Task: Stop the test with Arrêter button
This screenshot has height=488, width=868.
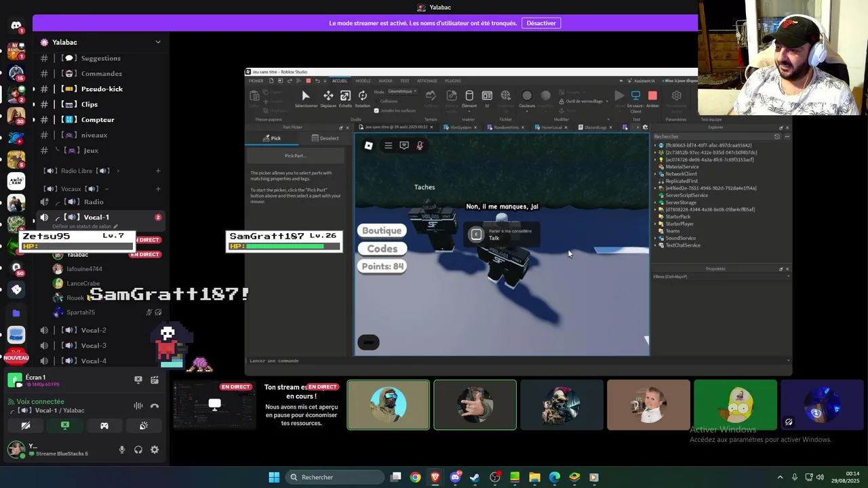Action: 652,99
